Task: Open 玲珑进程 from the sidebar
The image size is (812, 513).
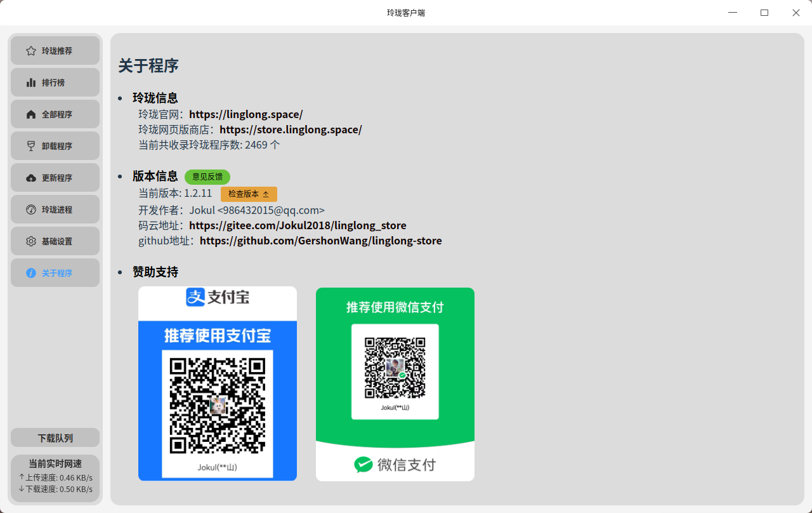Action: [x=55, y=210]
